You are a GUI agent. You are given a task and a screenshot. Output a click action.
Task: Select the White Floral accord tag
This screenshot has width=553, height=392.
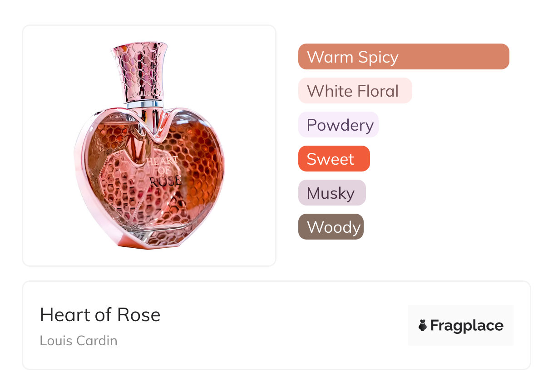tap(355, 91)
